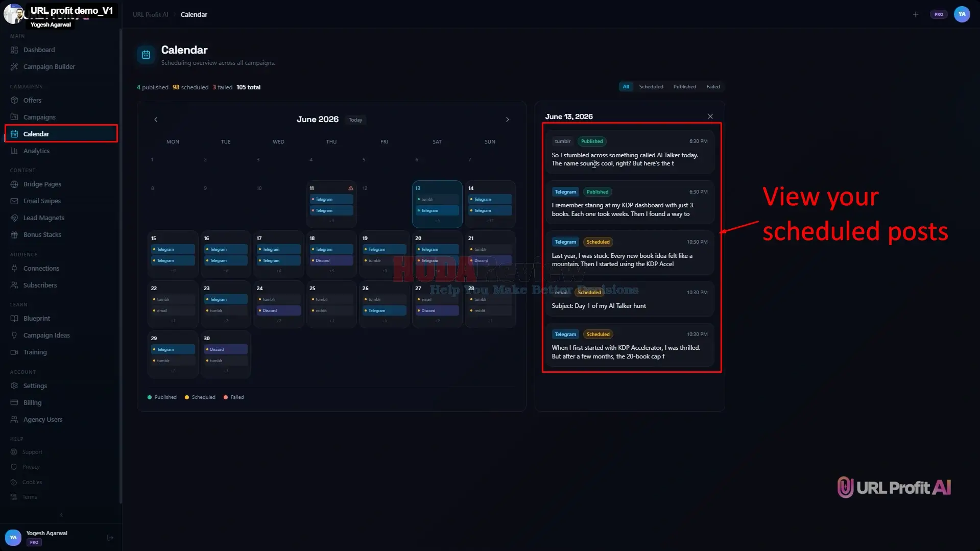Screen dimensions: 980x551
Task: Click the plus icon in top bar
Action: coord(916,14)
